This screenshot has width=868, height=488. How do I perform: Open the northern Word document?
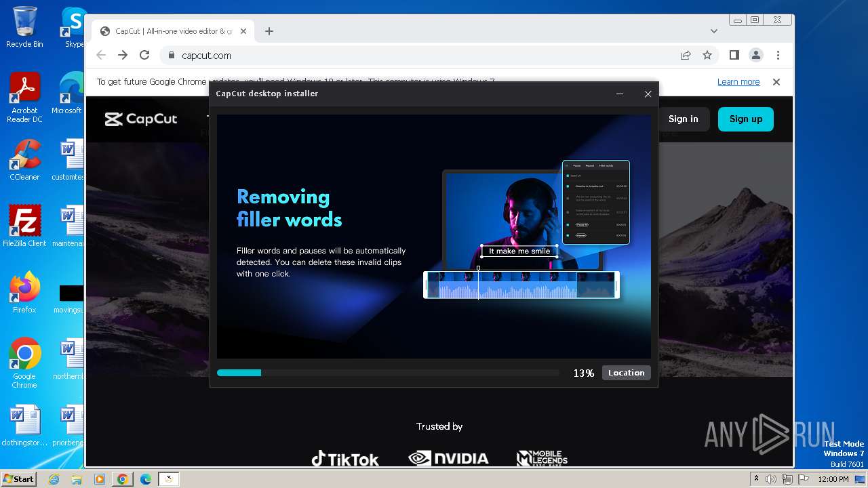pyautogui.click(x=68, y=360)
